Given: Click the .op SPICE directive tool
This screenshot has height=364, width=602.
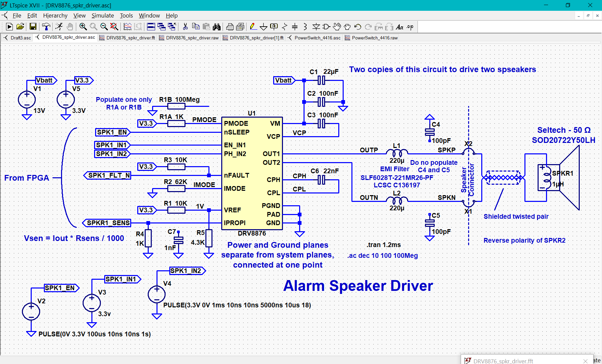Looking at the screenshot, I should click(410, 27).
